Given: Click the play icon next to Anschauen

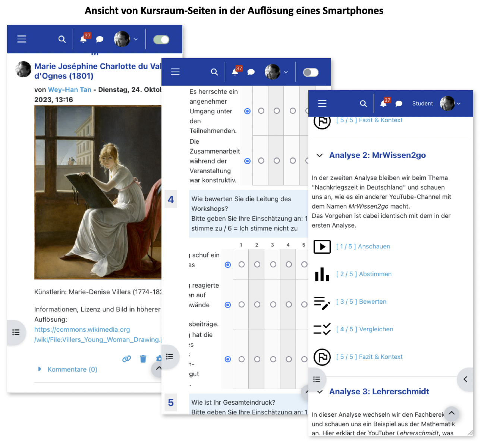Looking at the screenshot, I should (322, 247).
